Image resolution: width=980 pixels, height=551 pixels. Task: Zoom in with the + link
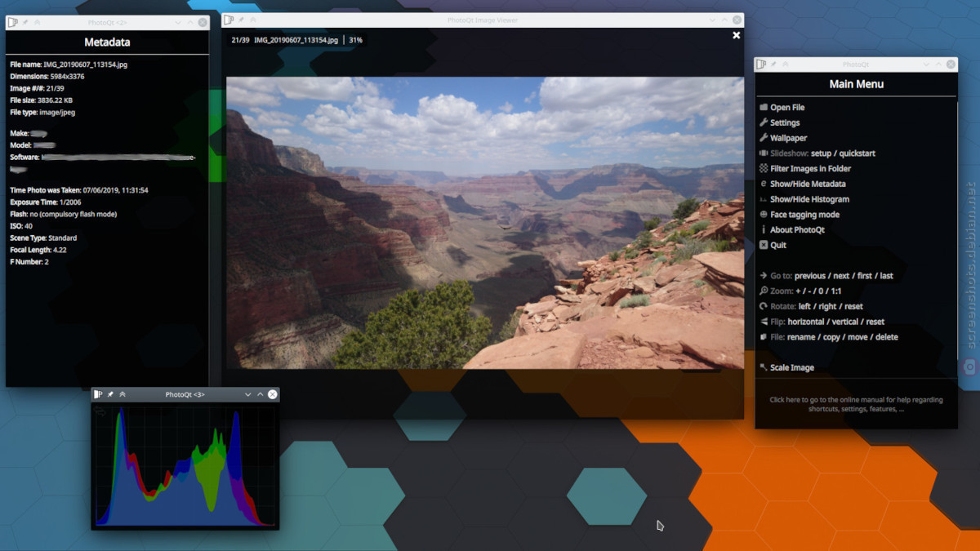pos(798,291)
